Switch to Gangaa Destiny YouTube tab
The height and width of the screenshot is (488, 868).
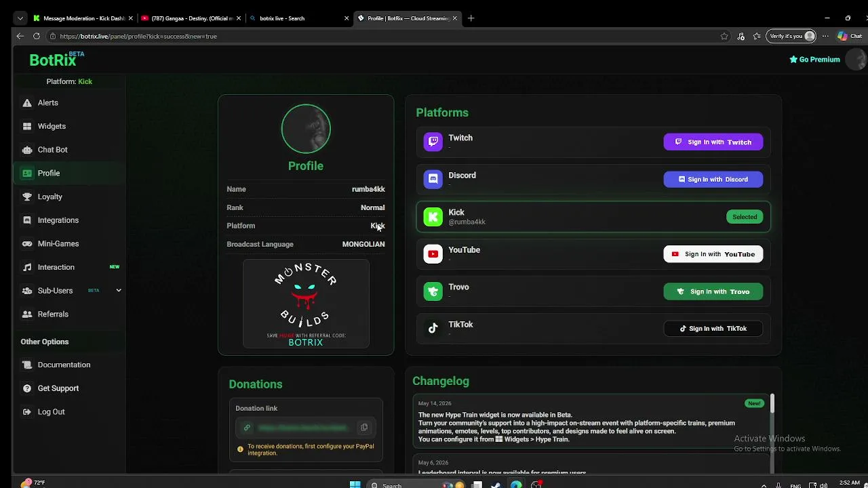(191, 18)
